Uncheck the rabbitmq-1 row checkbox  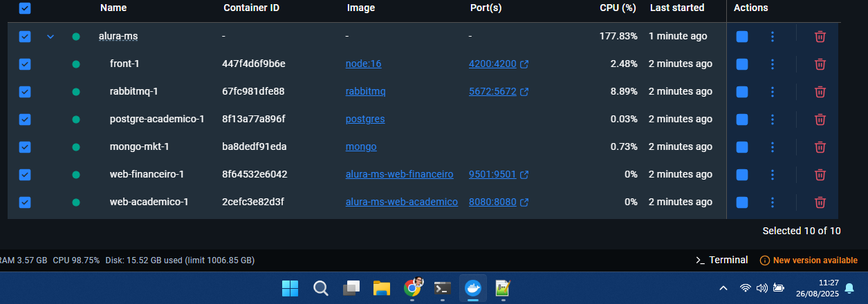(x=25, y=92)
